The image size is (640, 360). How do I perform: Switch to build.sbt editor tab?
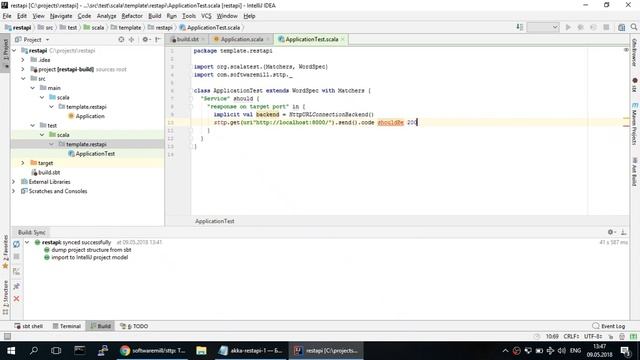[x=187, y=40]
